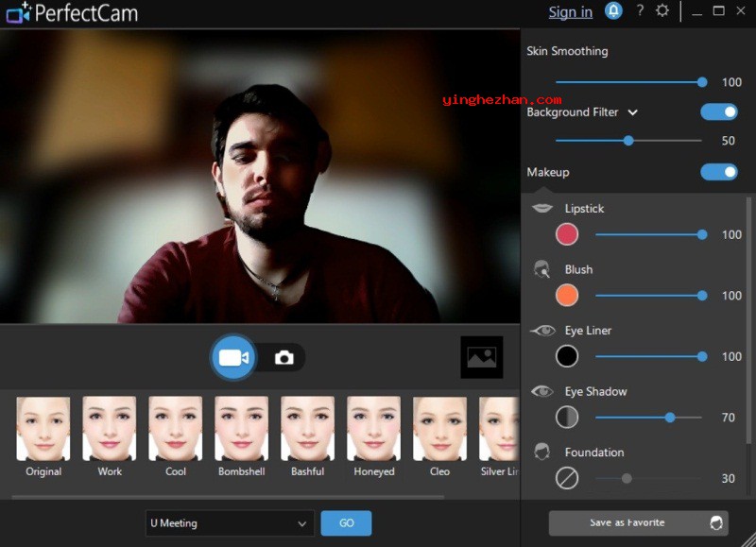
Task: Click the Eye Liner eye icon
Action: pyautogui.click(x=542, y=331)
